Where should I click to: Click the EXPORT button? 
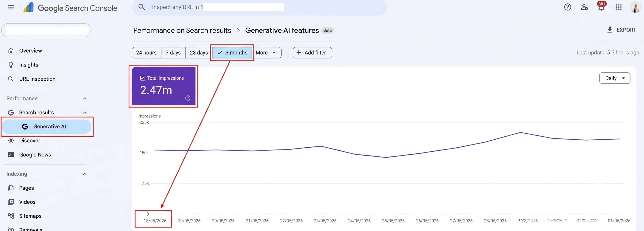coord(622,30)
